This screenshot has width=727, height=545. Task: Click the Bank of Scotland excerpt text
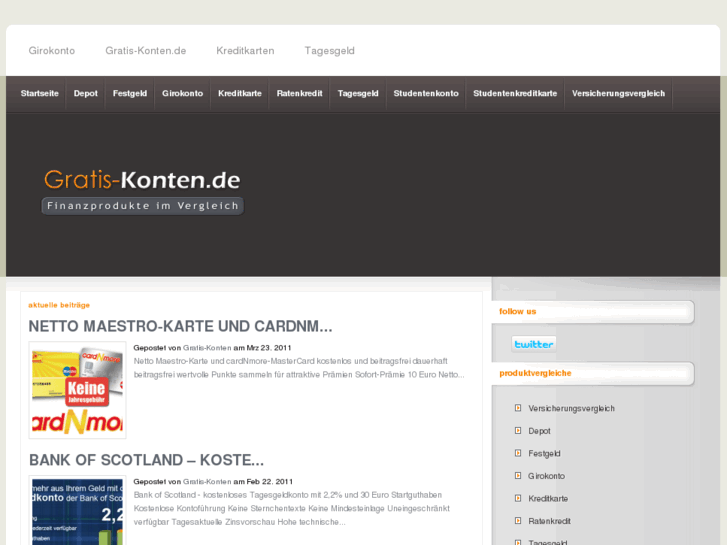[291, 508]
